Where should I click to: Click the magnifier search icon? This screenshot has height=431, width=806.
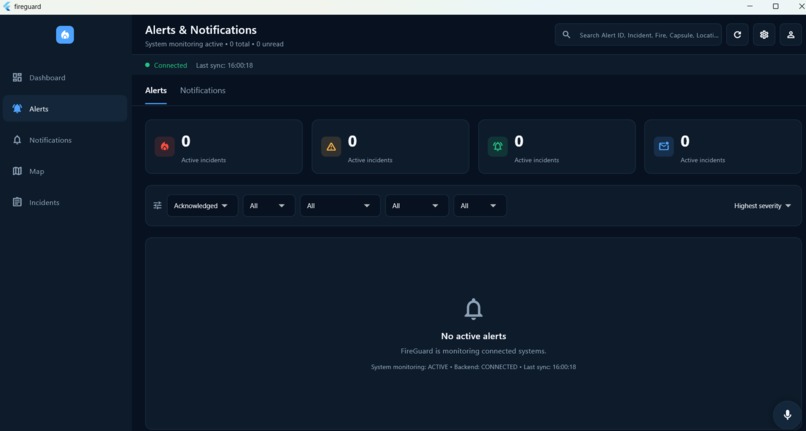pyautogui.click(x=566, y=35)
